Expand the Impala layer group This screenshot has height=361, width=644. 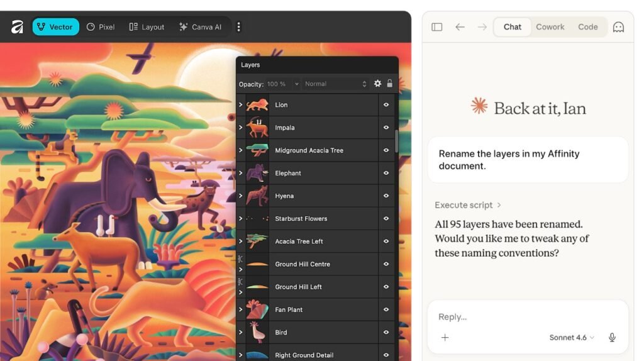(241, 128)
